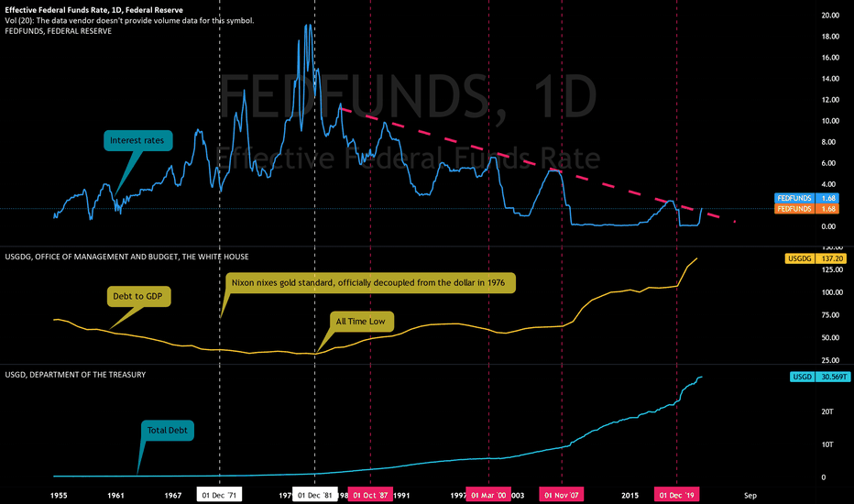Click the 25.00 value on Debt-to-GDP axis
The height and width of the screenshot is (504, 854).
click(x=830, y=360)
